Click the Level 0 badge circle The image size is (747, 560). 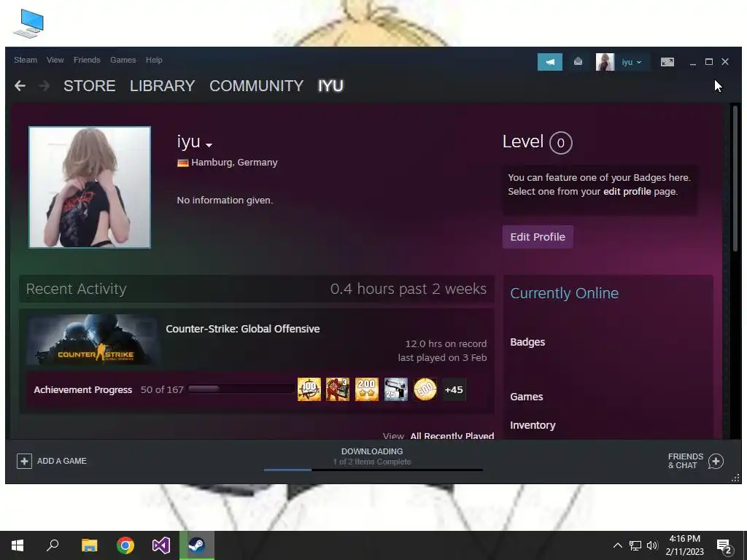click(x=561, y=142)
